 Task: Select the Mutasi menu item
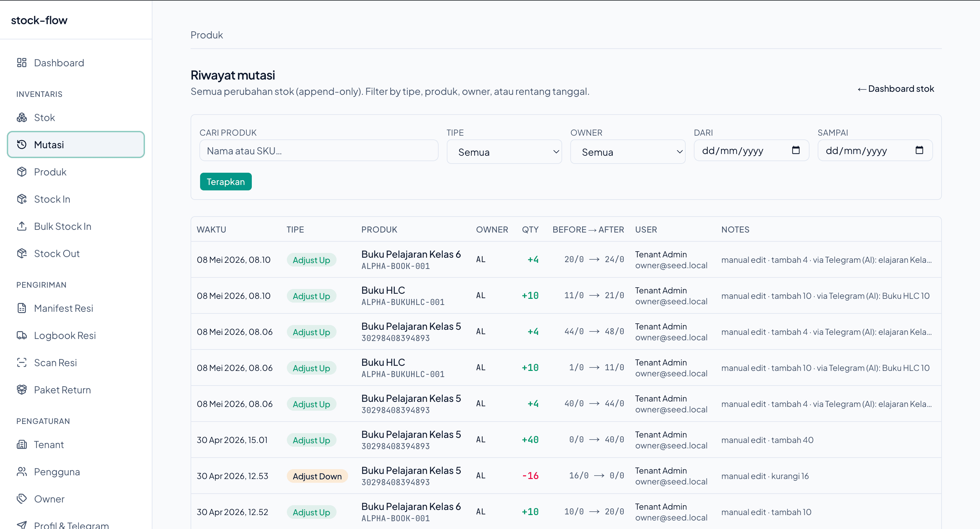pyautogui.click(x=76, y=144)
